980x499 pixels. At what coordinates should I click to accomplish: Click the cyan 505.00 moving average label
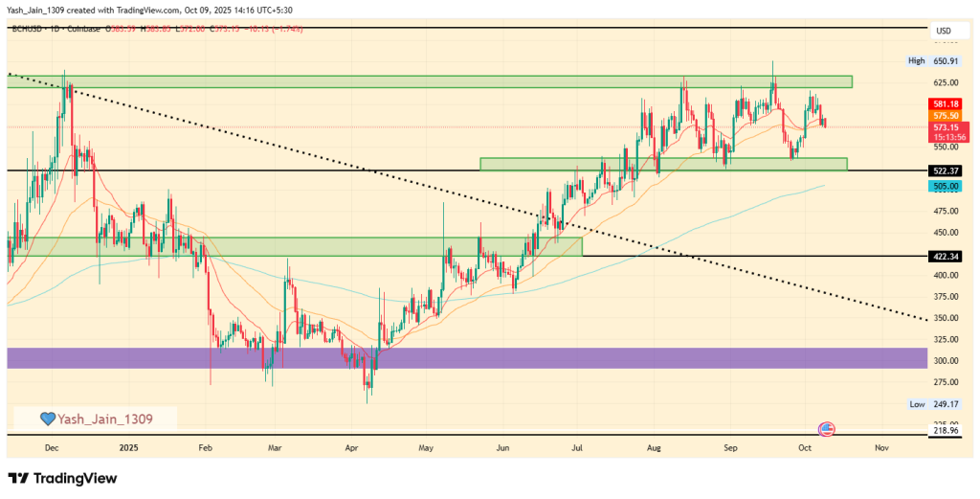click(945, 186)
